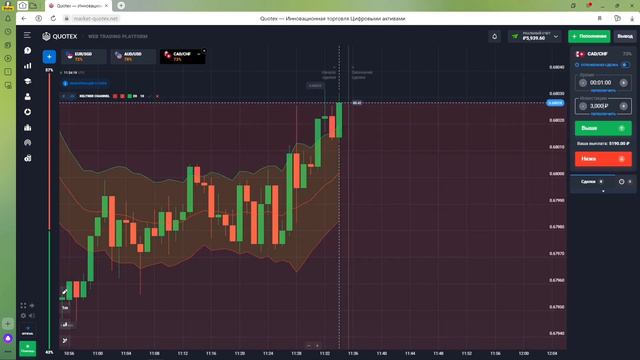The width and height of the screenshot is (640, 360).
Task: Click the blue current price label on axis
Action: pyautogui.click(x=555, y=103)
